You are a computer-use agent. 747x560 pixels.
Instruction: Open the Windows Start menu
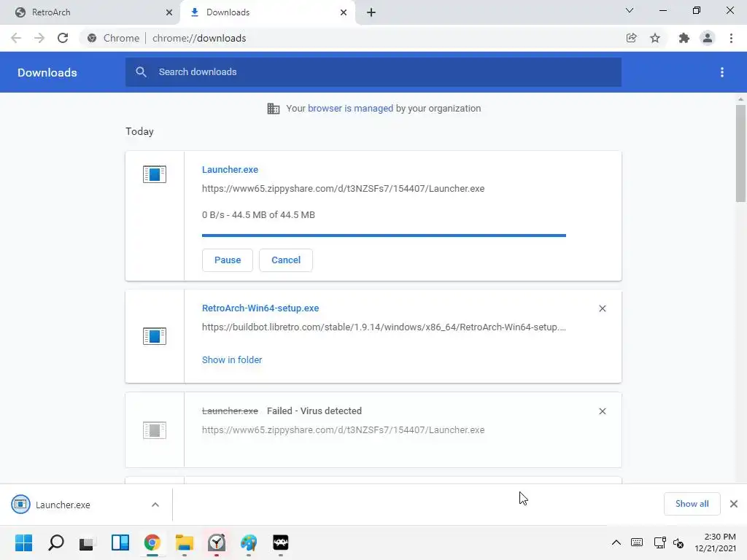coord(24,542)
